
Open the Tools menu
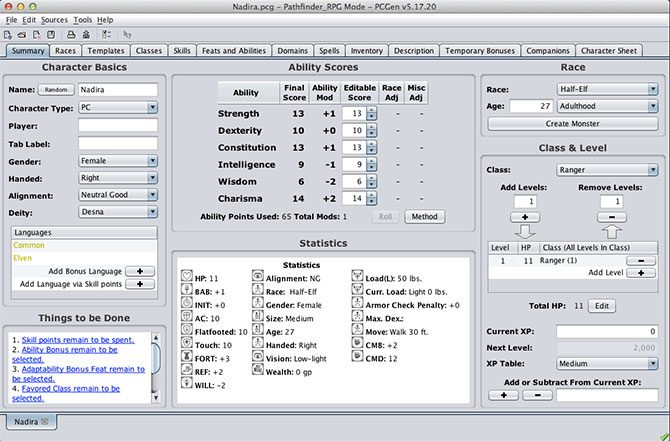[82, 20]
